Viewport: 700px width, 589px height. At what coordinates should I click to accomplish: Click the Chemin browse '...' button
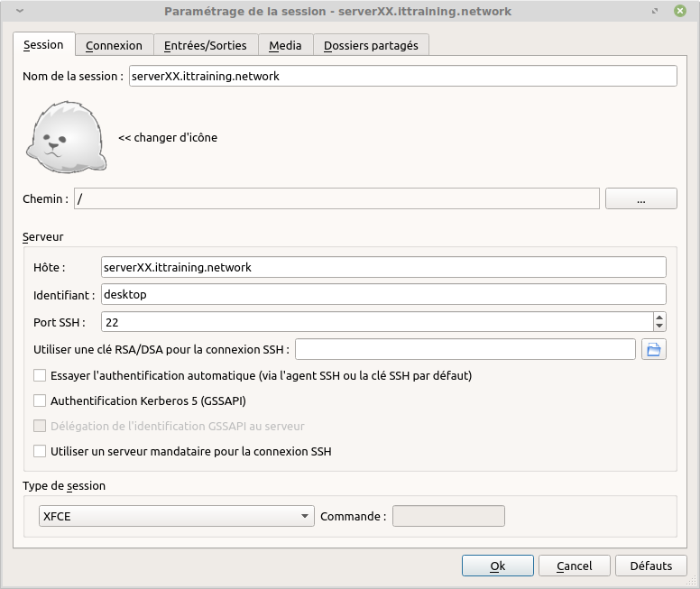(640, 199)
